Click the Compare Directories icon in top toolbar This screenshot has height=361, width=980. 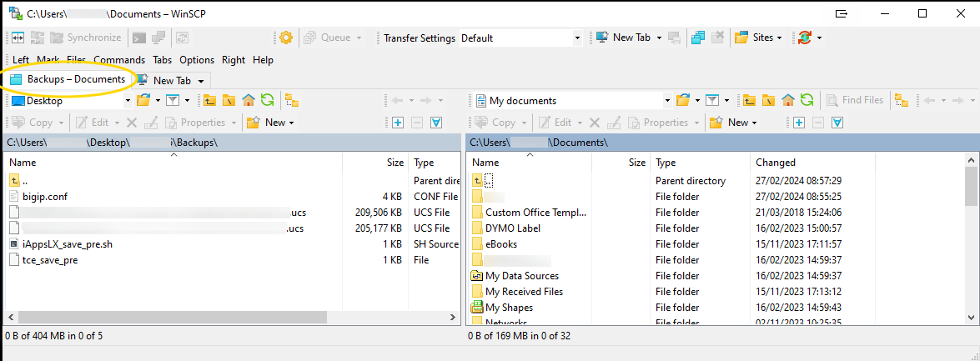[x=17, y=38]
